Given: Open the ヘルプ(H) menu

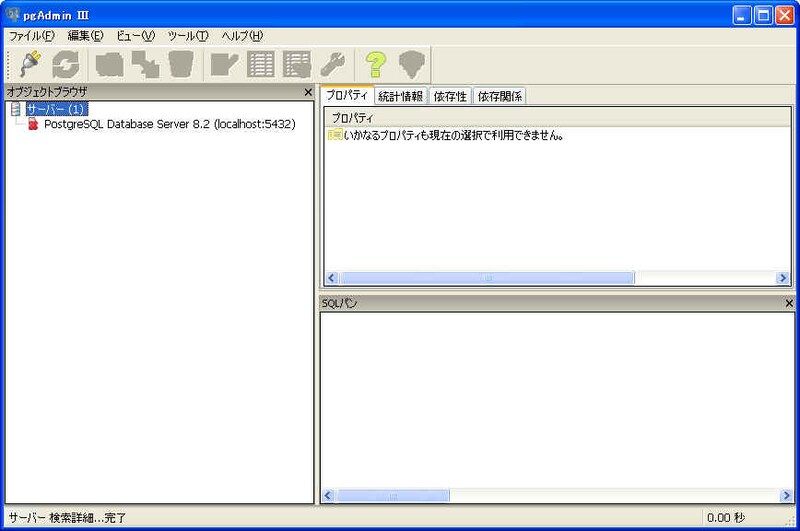Looking at the screenshot, I should [x=242, y=36].
